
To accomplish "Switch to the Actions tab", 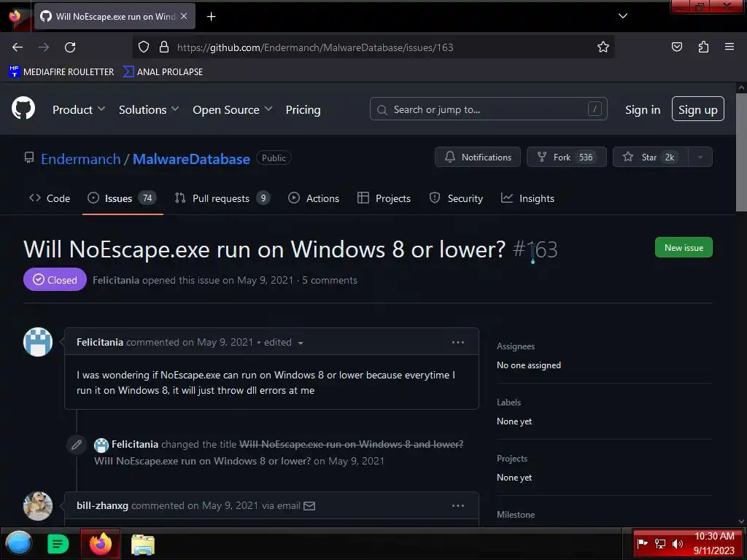I will pos(314,198).
